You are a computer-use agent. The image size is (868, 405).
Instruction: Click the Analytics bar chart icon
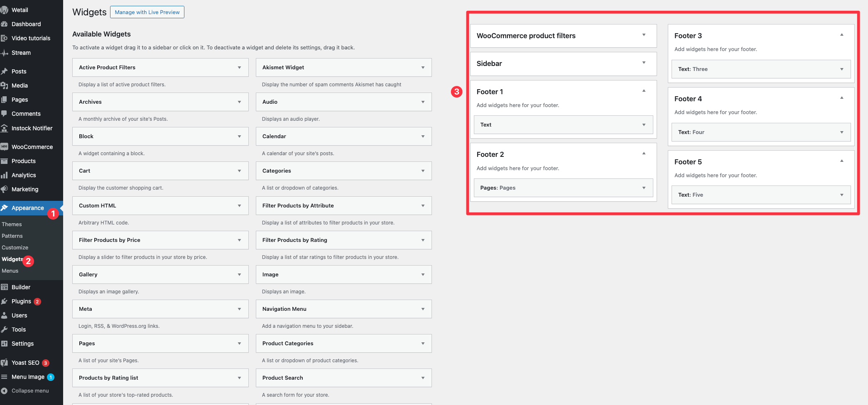point(5,175)
